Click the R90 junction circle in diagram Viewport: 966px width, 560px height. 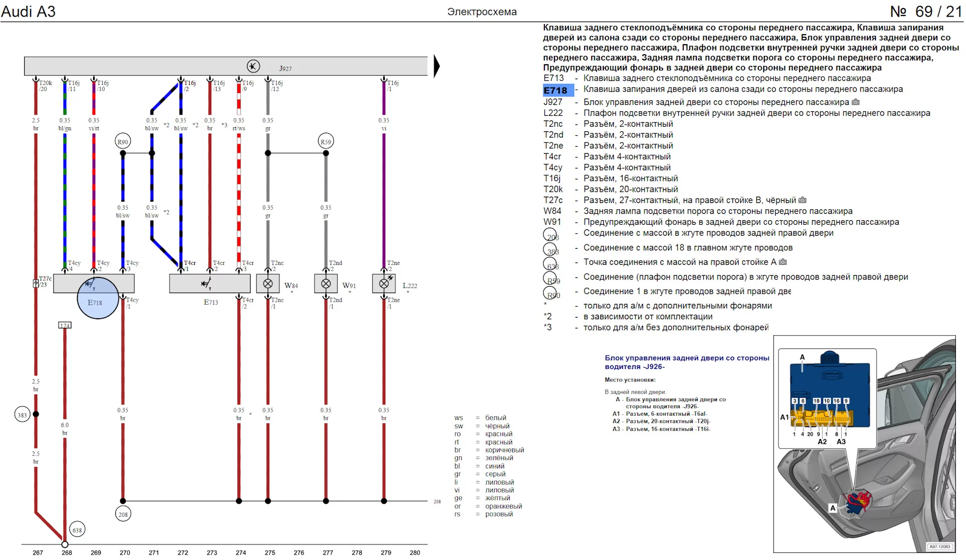[x=123, y=142]
